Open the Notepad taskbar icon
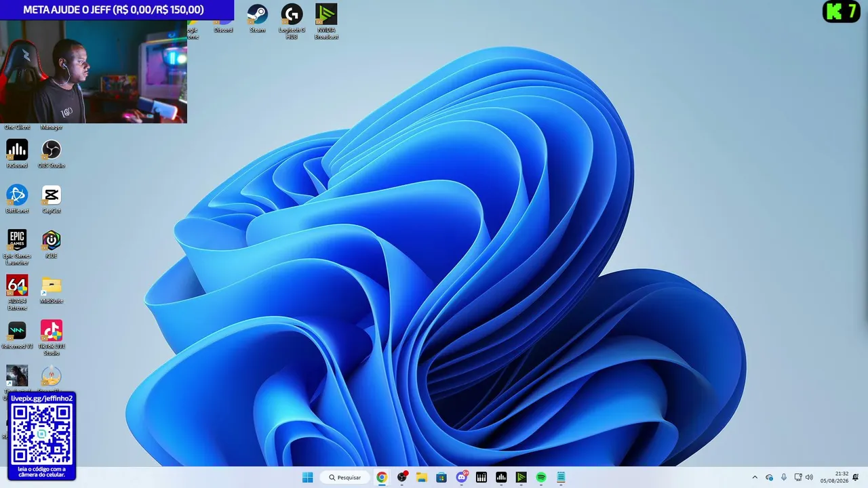 (561, 477)
